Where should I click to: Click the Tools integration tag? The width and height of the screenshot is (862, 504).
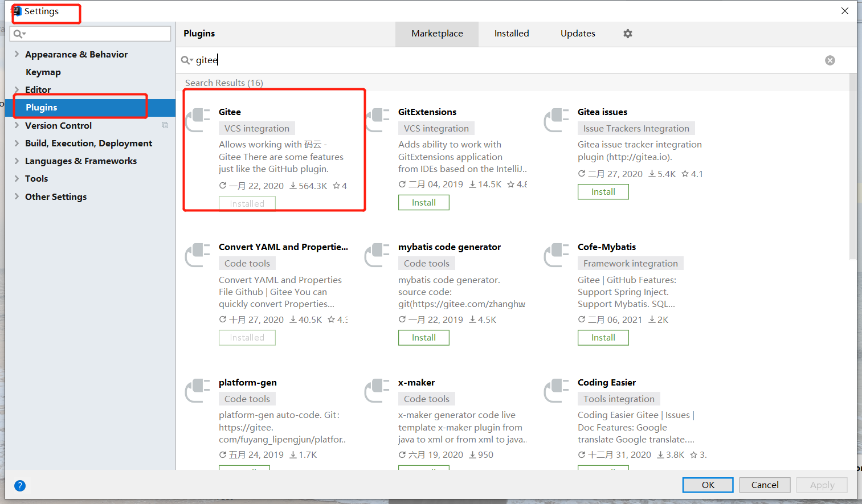[x=619, y=399]
